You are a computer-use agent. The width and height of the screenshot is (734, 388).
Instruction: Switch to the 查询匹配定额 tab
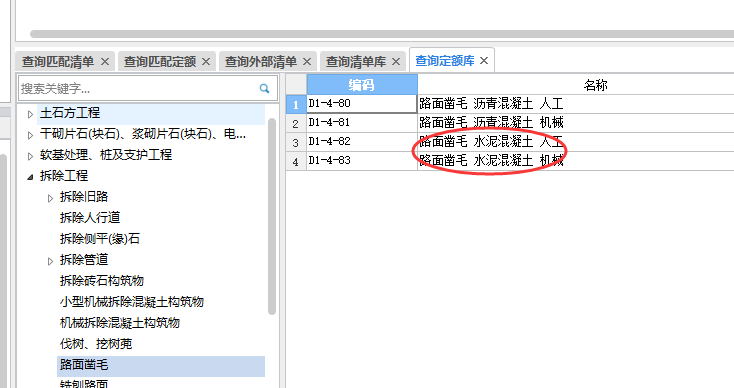tap(160, 62)
